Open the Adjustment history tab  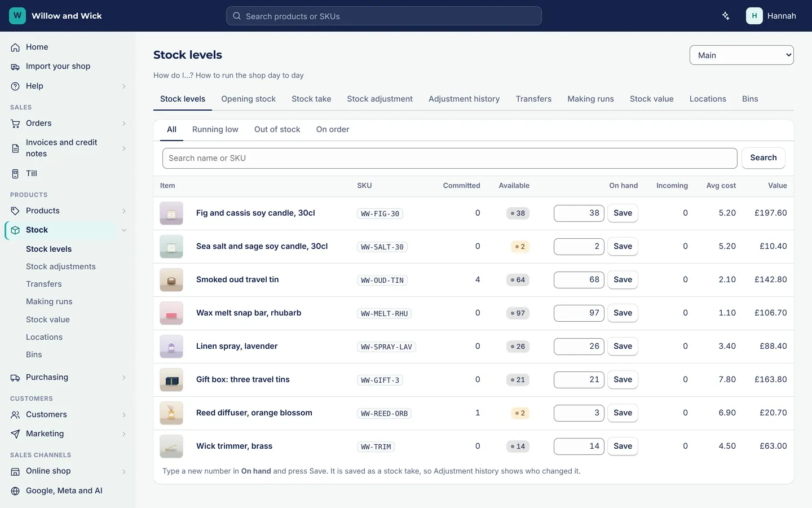coord(464,99)
